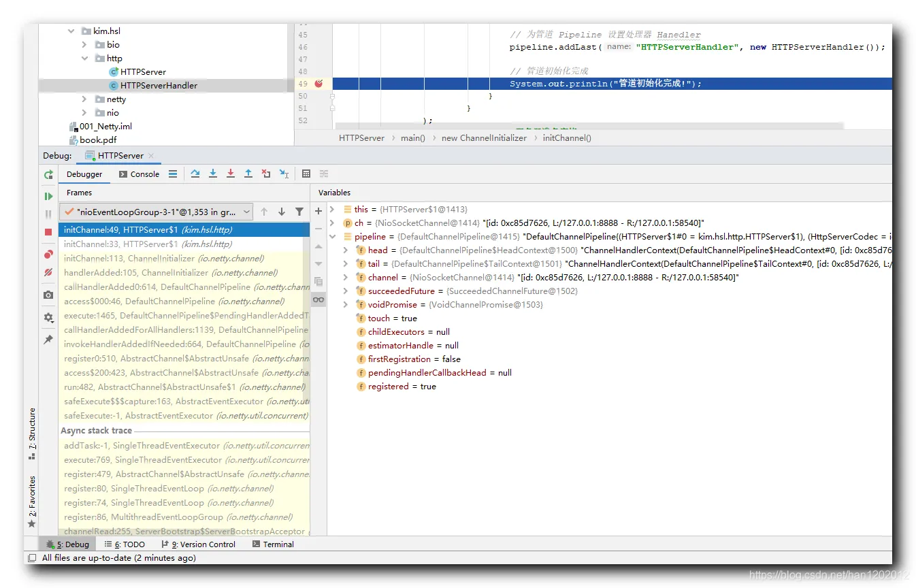Screen dimensions: 916x588
Task: Expand the 'this' variable node
Action: click(332, 210)
